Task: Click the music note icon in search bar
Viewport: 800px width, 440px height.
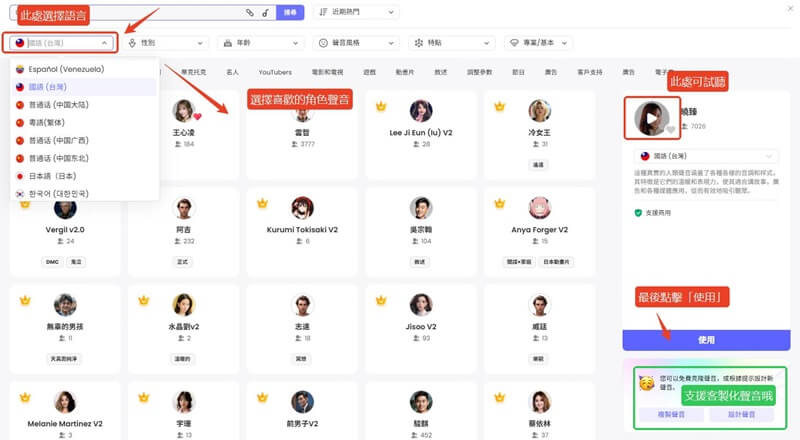Action: point(265,12)
